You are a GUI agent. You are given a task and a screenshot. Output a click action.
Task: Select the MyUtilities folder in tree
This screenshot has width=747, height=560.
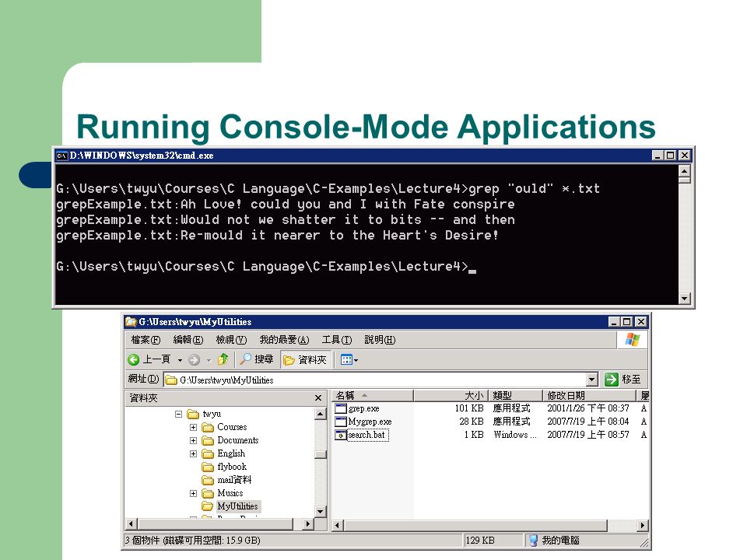click(230, 506)
